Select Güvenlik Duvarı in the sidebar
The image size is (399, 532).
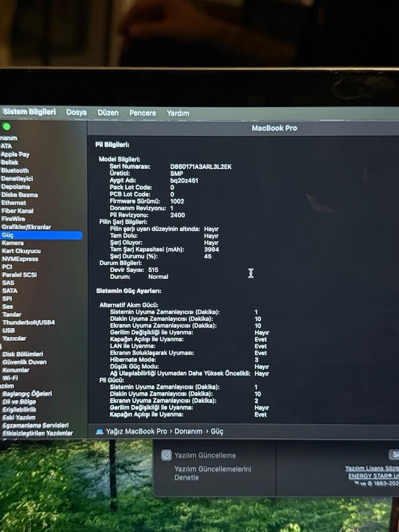click(x=25, y=362)
